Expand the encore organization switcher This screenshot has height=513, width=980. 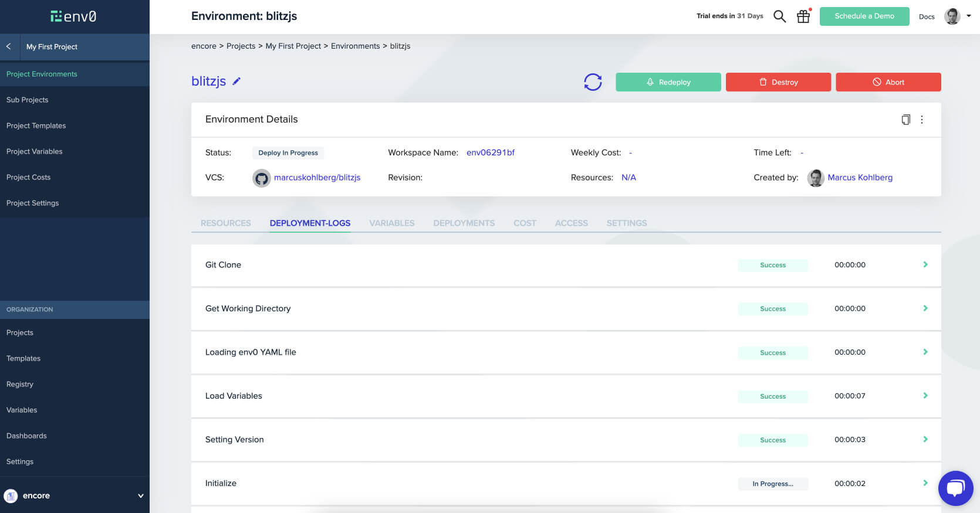point(140,496)
